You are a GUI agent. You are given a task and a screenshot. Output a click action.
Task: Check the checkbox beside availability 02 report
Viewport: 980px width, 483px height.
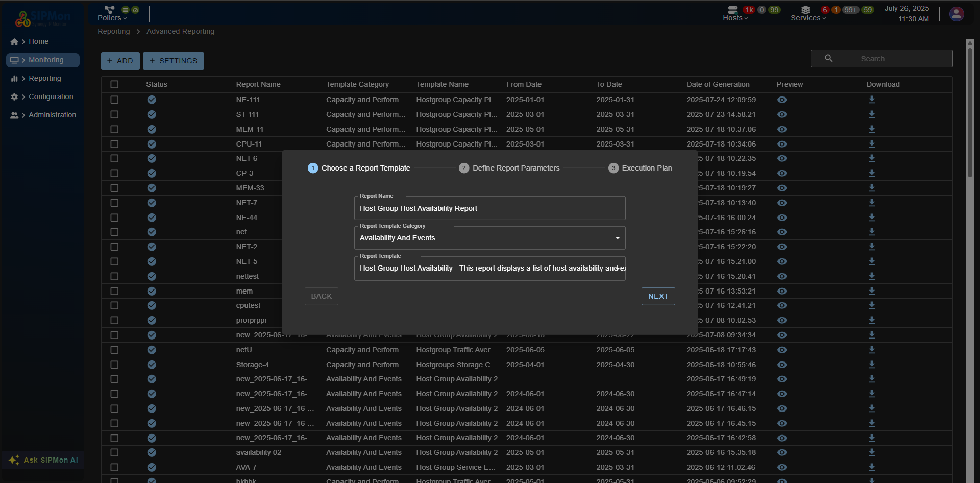point(114,452)
